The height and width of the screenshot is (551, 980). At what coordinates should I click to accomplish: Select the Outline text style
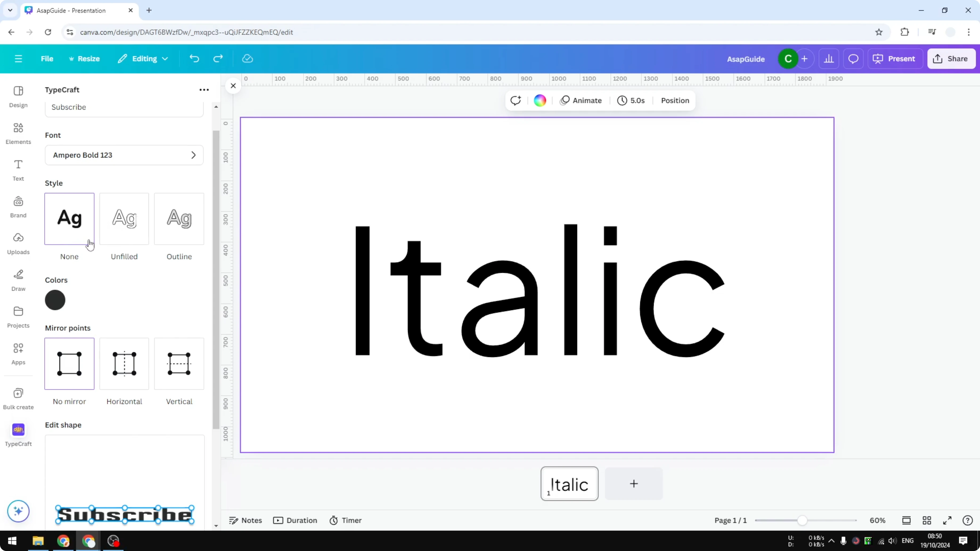coord(179,219)
